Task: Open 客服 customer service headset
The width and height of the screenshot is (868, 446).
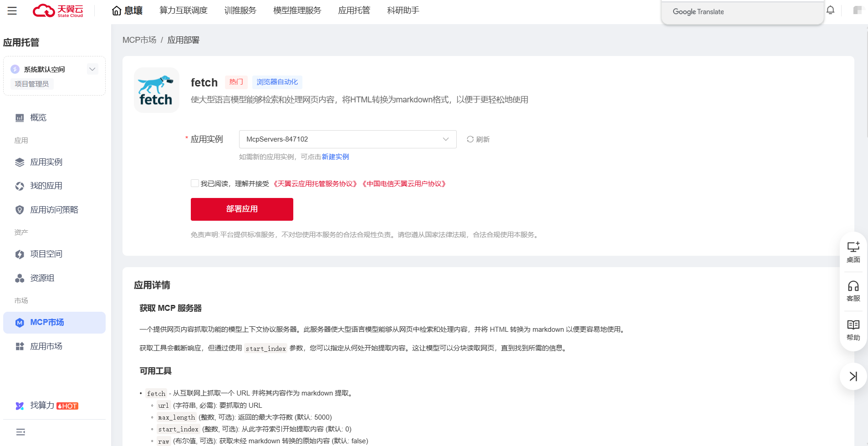Action: (x=853, y=291)
